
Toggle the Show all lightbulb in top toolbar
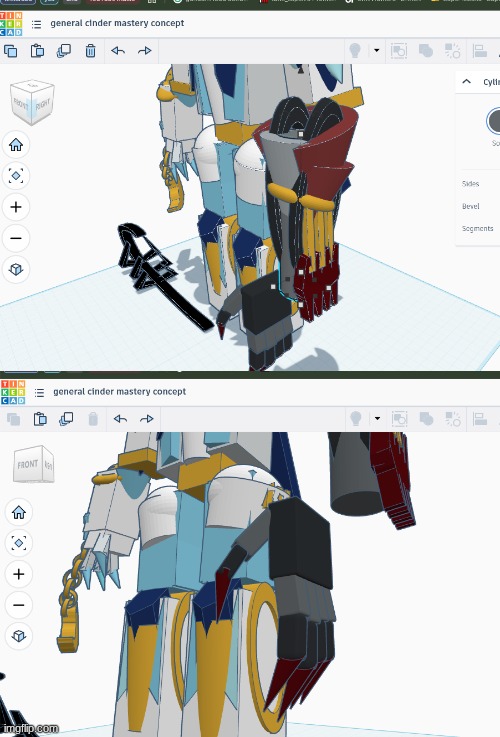tap(355, 50)
